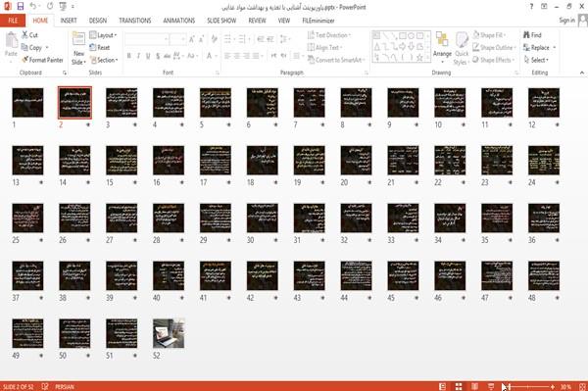Viewport: 588px width, 391px height.
Task: Start Slide Show from status bar
Action: tap(491, 386)
